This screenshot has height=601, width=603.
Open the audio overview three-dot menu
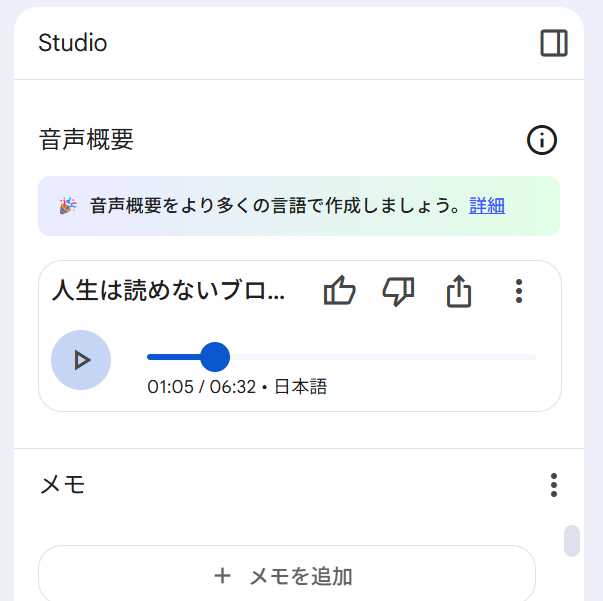click(519, 291)
